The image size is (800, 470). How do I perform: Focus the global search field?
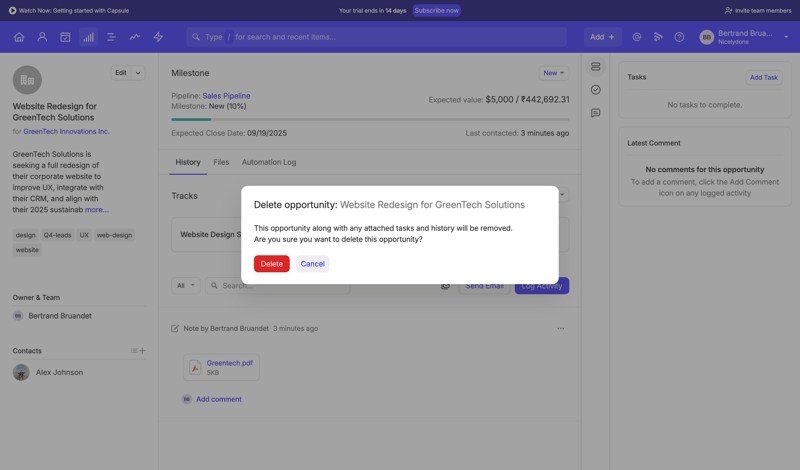point(376,37)
